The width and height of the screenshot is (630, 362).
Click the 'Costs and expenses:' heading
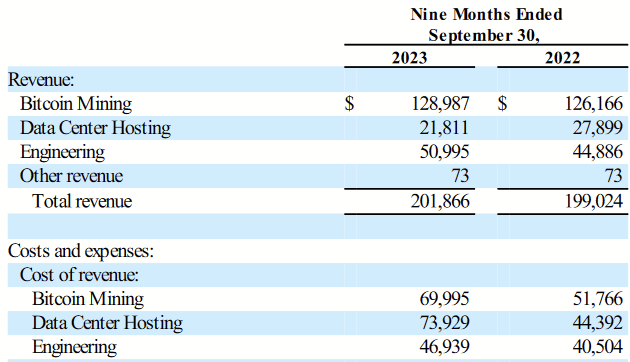coord(81,251)
